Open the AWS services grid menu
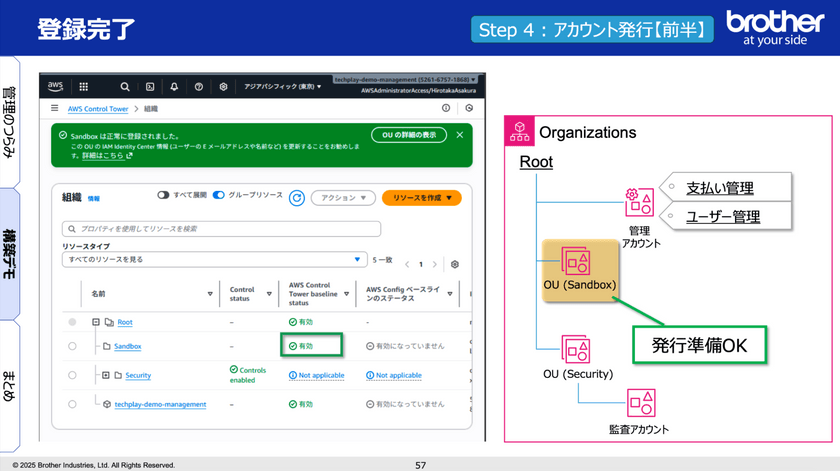 click(83, 87)
